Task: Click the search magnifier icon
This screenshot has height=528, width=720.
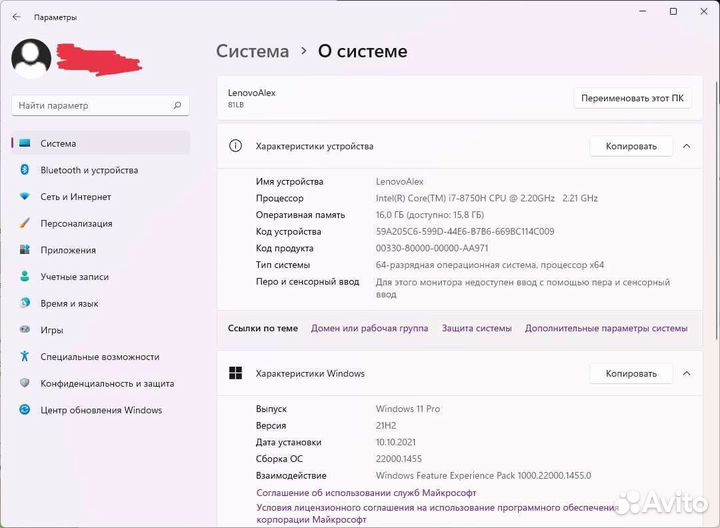Action: coord(177,106)
